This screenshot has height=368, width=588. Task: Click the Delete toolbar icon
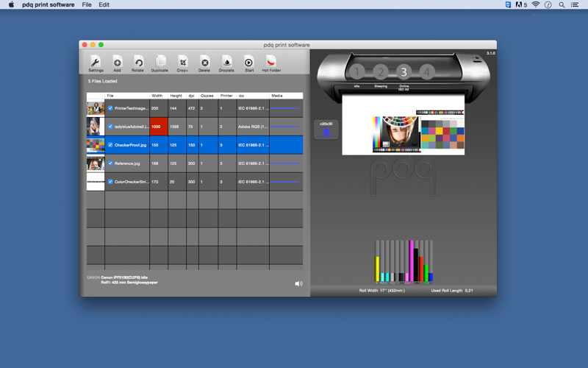(204, 63)
